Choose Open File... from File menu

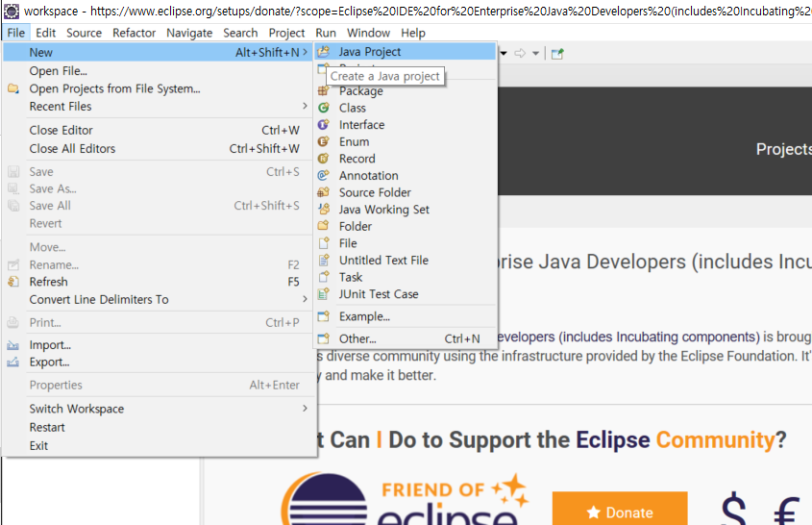click(x=159, y=70)
